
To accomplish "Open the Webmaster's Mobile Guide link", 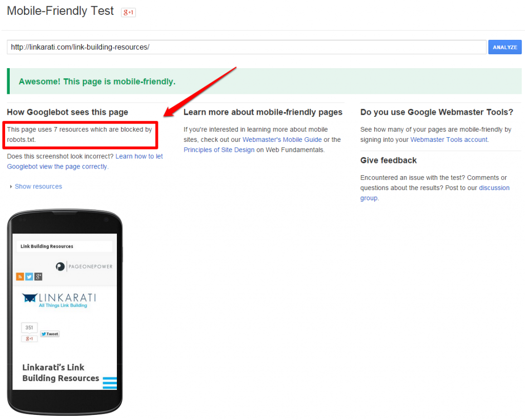I will 282,139.
